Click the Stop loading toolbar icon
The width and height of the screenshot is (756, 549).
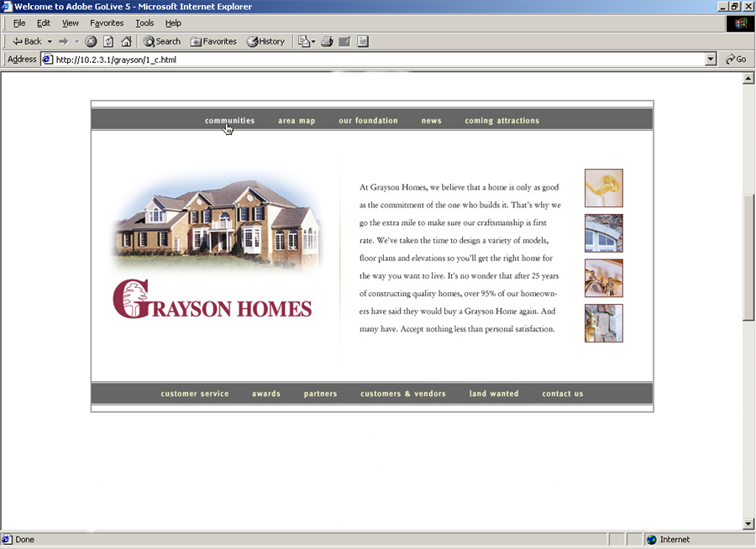pyautogui.click(x=91, y=41)
